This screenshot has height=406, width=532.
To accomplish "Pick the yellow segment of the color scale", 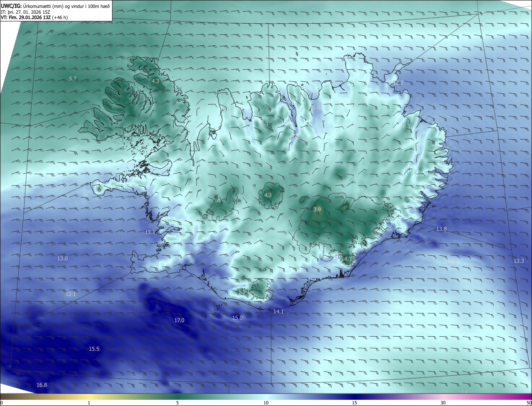I will click(89, 397).
